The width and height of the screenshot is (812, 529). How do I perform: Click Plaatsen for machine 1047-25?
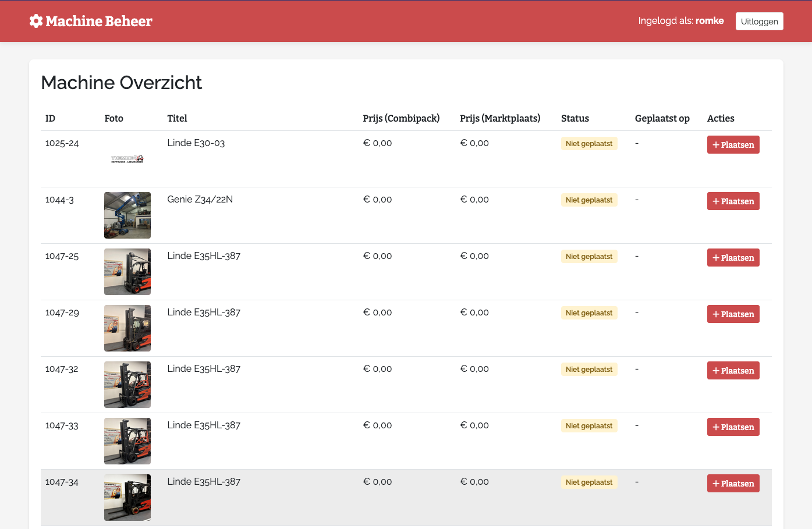733,258
